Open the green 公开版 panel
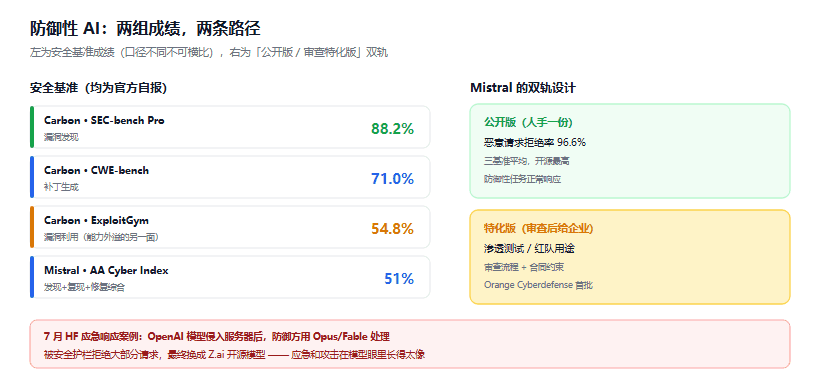The width and height of the screenshot is (820, 386). click(x=630, y=151)
